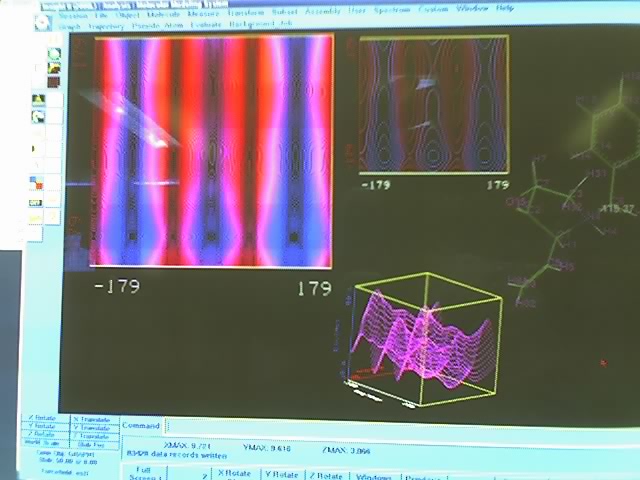The height and width of the screenshot is (480, 640).
Task: Click the top X Rotate dial box
Action: coord(45,418)
